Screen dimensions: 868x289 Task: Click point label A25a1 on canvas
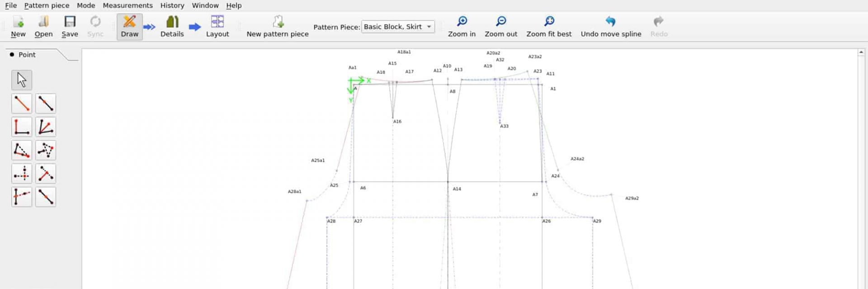(318, 161)
